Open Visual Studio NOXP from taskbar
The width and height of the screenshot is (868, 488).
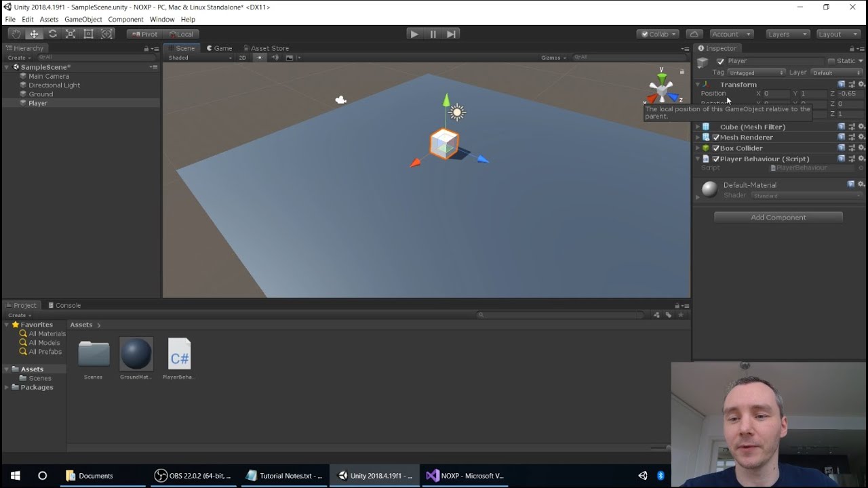[x=465, y=476]
